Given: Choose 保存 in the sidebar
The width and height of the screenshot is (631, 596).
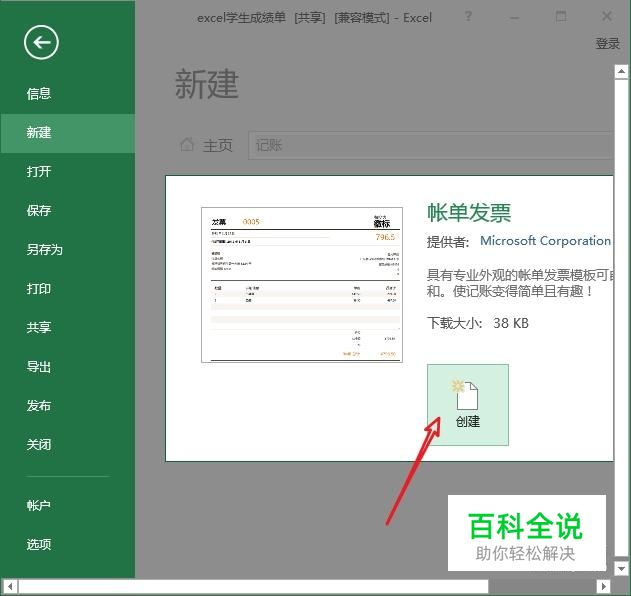Looking at the screenshot, I should [x=39, y=210].
